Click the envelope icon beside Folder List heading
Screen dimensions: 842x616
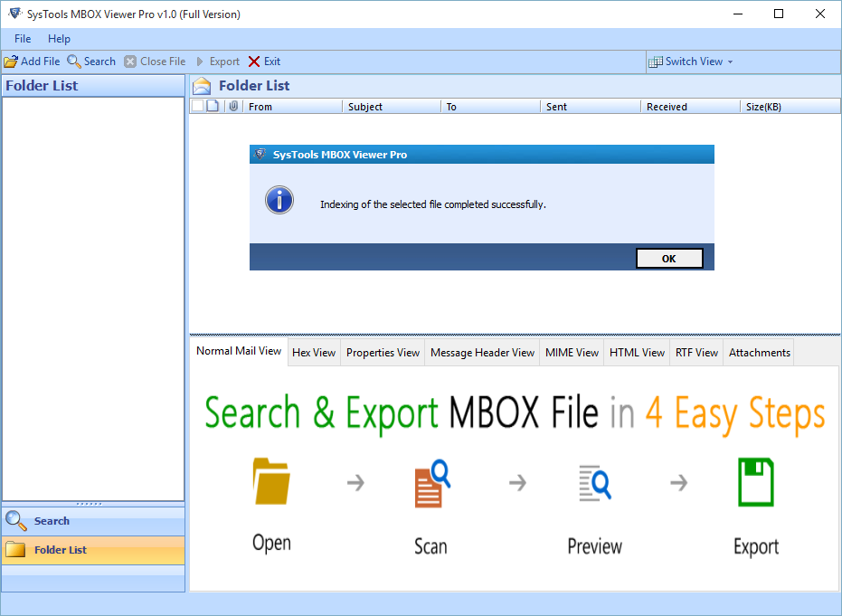[x=202, y=86]
